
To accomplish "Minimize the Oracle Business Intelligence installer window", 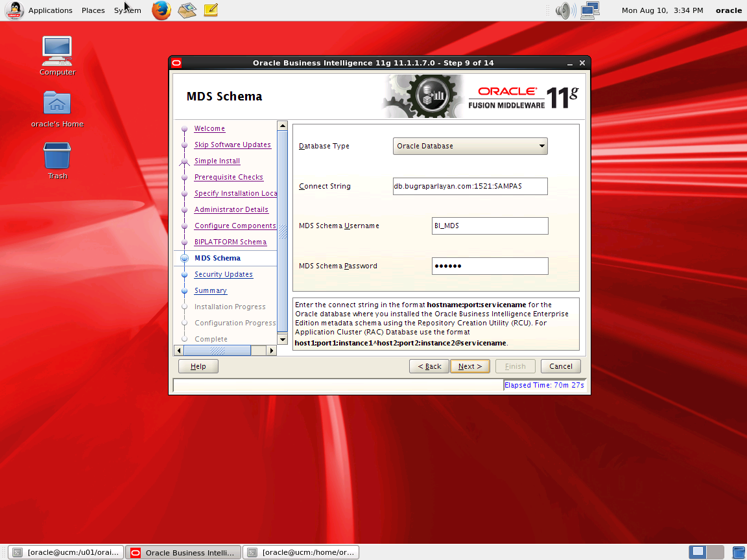I will [x=570, y=64].
